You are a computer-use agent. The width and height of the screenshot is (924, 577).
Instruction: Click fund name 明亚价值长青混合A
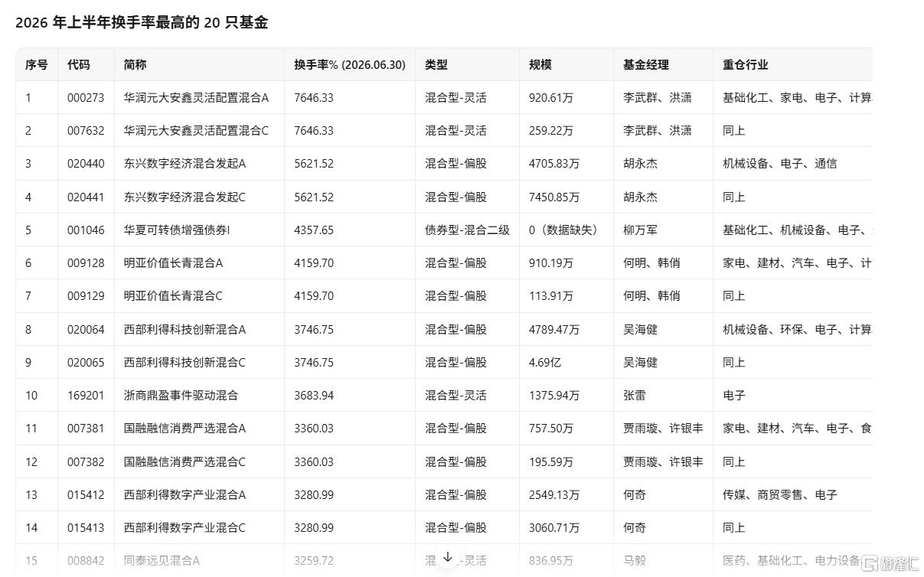click(173, 263)
